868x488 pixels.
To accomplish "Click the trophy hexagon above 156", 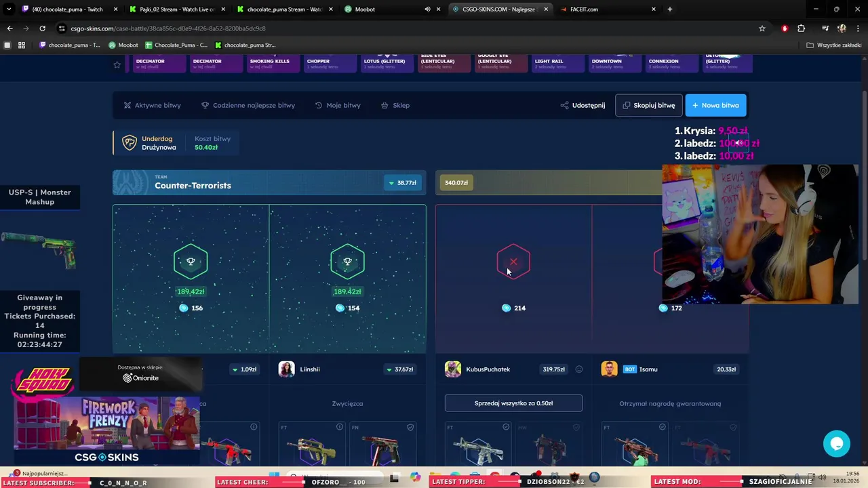I will [191, 262].
